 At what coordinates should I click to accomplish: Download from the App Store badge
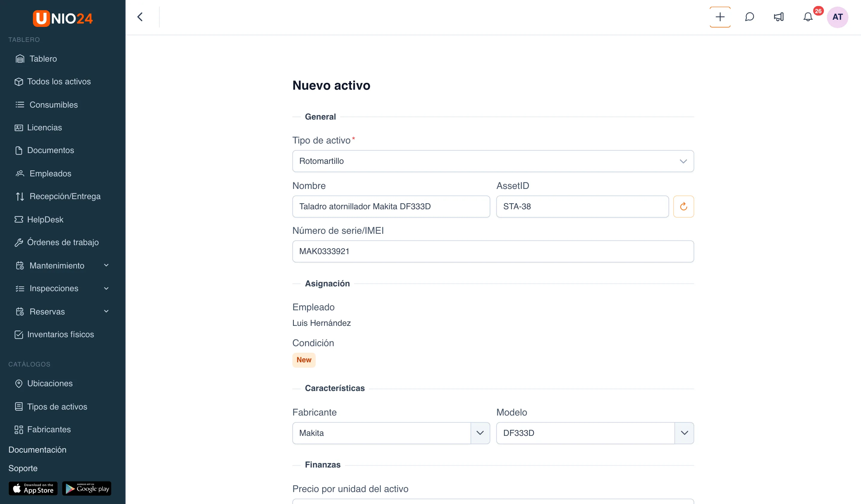click(x=33, y=488)
